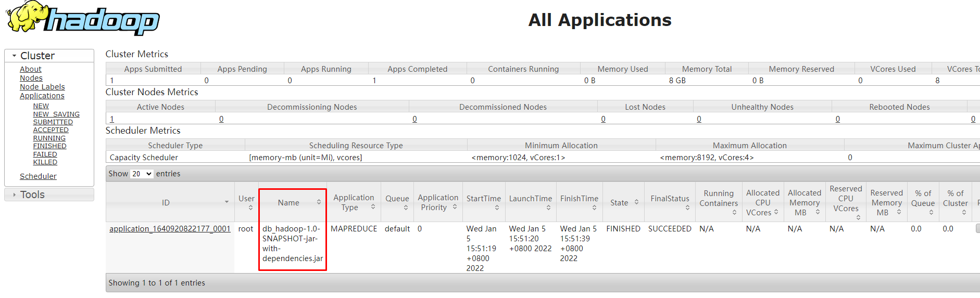Filter applications by NEW_SAVING state
Image resolution: width=980 pixels, height=298 pixels.
pyautogui.click(x=56, y=114)
